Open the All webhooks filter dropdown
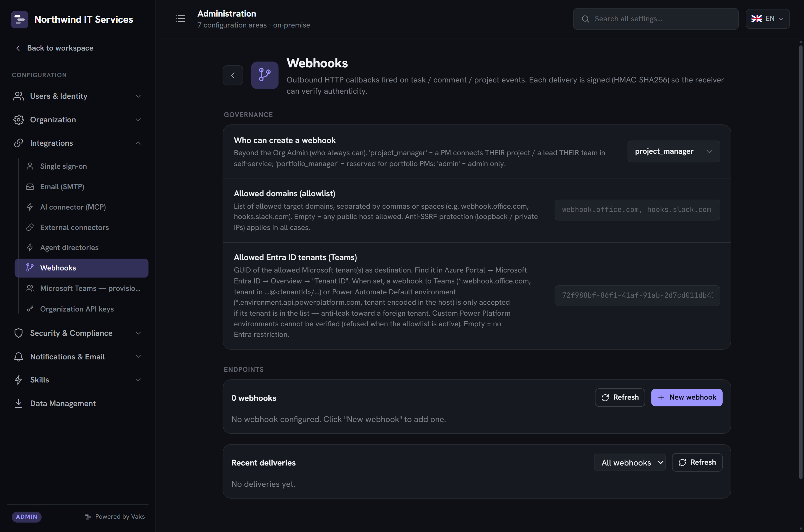The height and width of the screenshot is (532, 804). point(630,463)
